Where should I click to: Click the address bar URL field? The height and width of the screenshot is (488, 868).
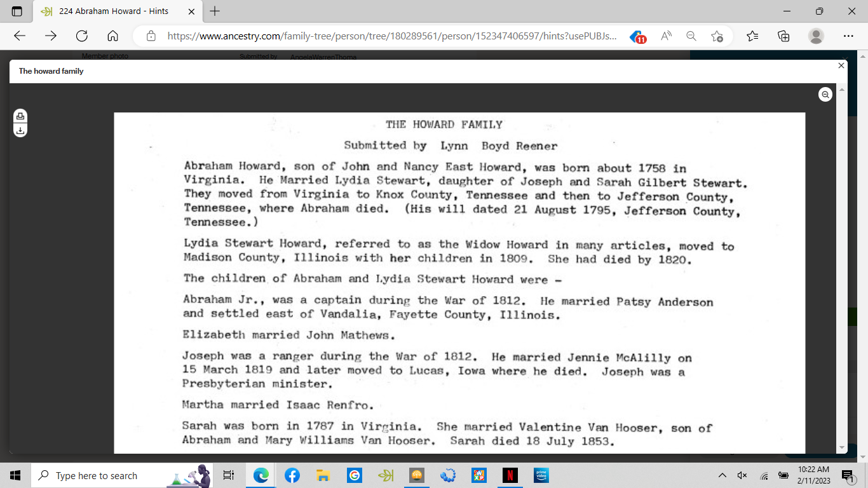coord(392,36)
